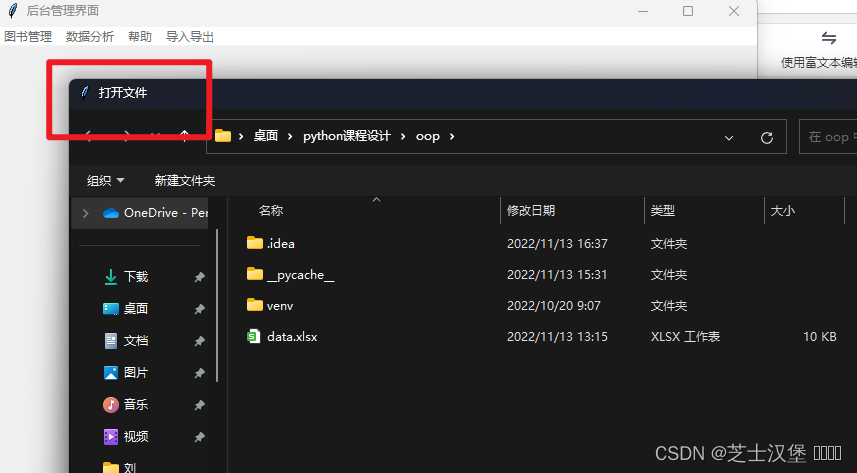Open the 帮助 menu
857x473 pixels.
(x=140, y=37)
